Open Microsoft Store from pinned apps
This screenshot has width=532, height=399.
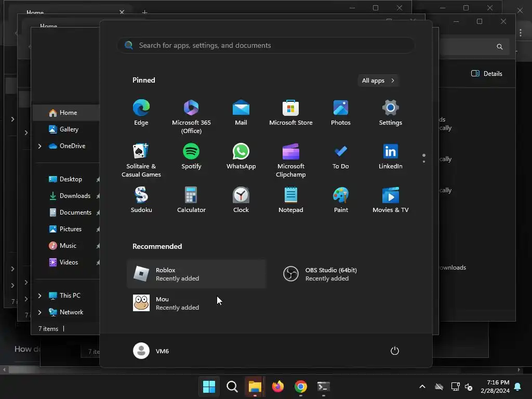point(291,113)
